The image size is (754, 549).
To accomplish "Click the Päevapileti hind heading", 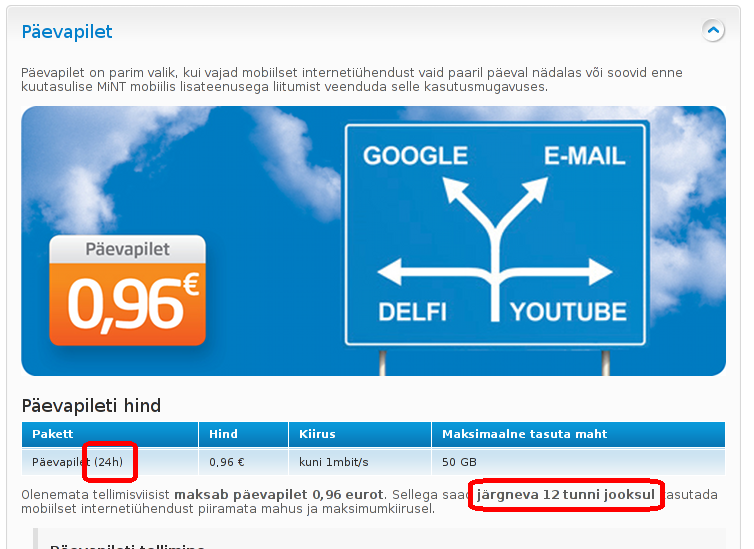I will pos(91,406).
